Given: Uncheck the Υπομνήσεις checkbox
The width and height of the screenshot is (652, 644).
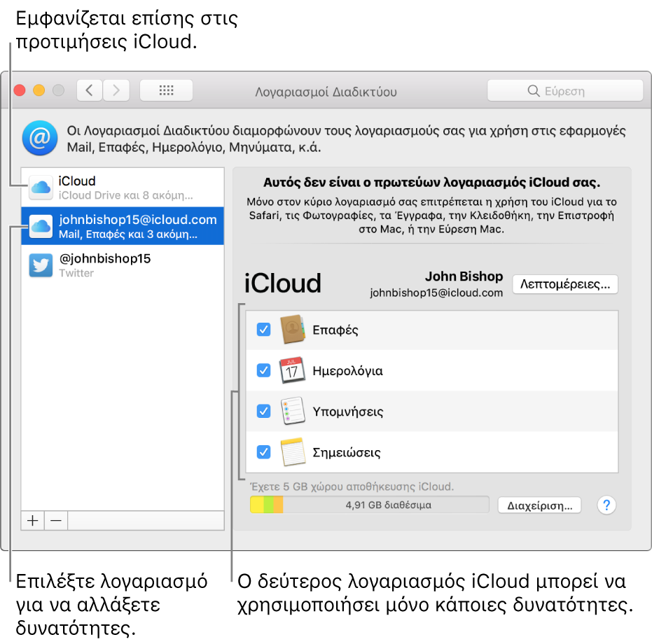Looking at the screenshot, I should 263,411.
